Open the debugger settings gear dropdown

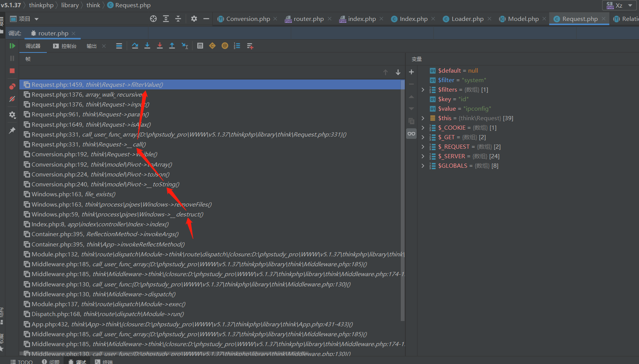click(12, 115)
